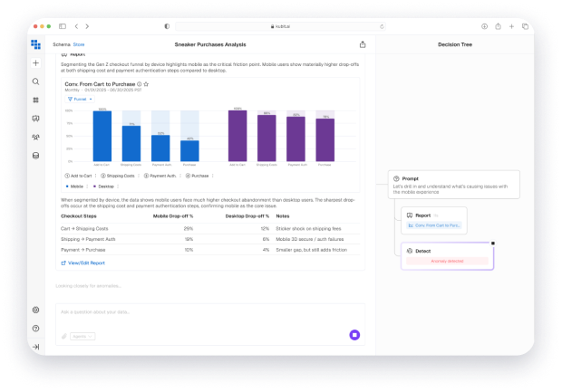Viewport: 562px width, 392px height.
Task: Click the share icon beside Sneaker Purchases Analysis
Action: 363,43
